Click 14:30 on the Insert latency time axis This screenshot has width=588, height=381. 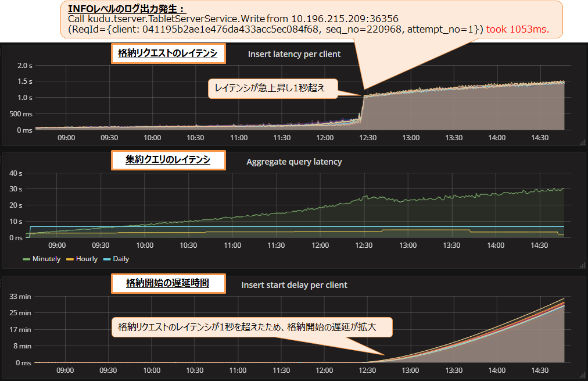(x=540, y=138)
